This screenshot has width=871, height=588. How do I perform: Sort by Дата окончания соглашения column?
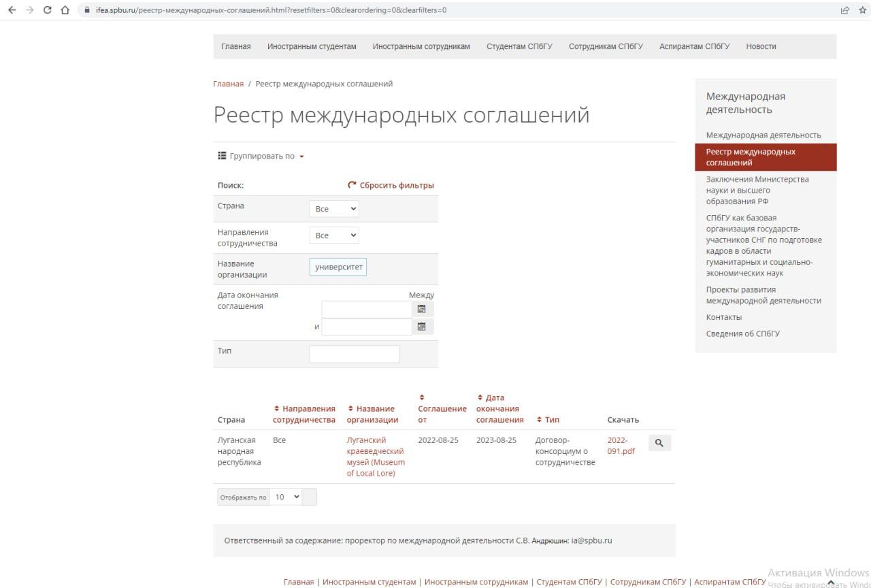pyautogui.click(x=500, y=408)
